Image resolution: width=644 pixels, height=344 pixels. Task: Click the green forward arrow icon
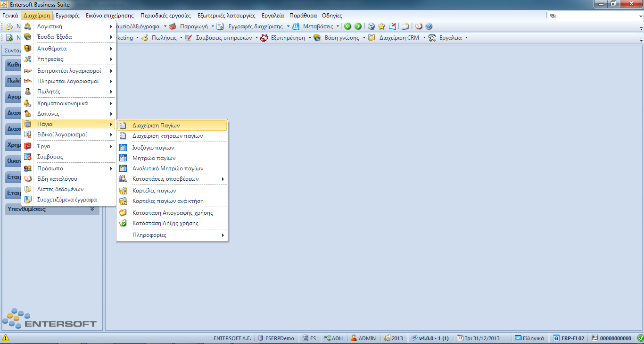point(358,26)
